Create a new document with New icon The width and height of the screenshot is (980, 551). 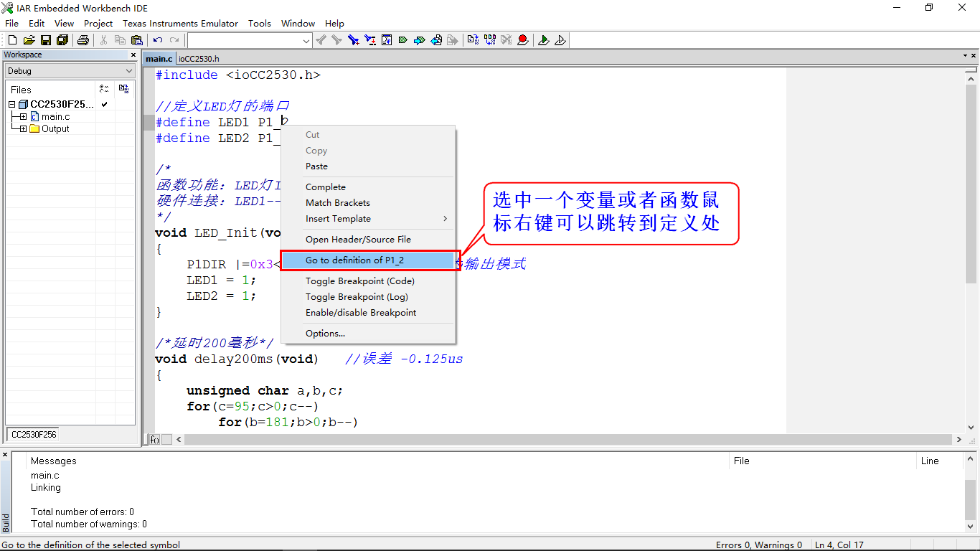(x=11, y=40)
